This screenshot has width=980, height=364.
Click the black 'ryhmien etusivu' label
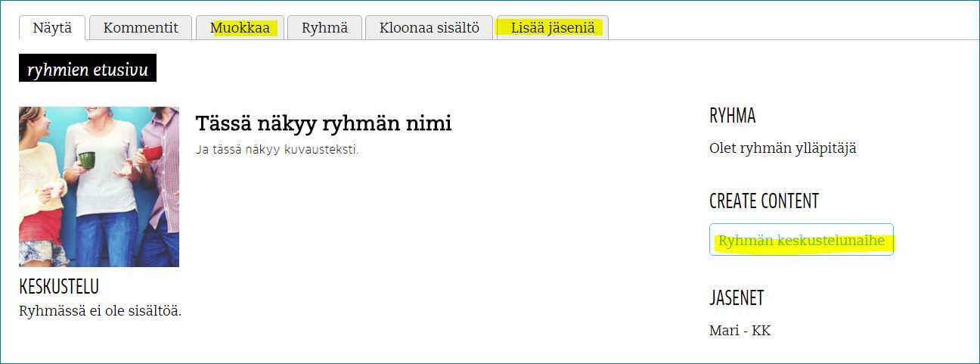[x=87, y=70]
